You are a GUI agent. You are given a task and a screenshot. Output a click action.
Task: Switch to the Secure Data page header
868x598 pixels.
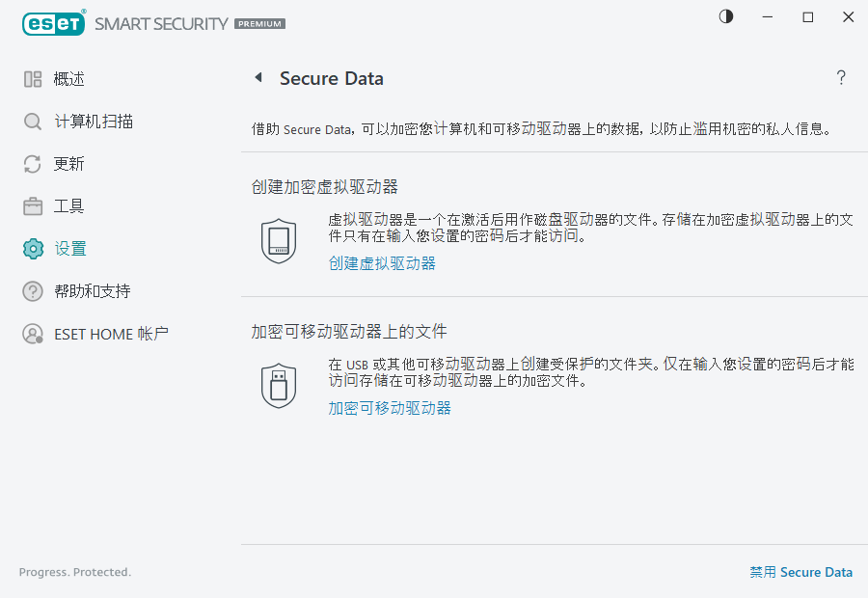pos(332,78)
